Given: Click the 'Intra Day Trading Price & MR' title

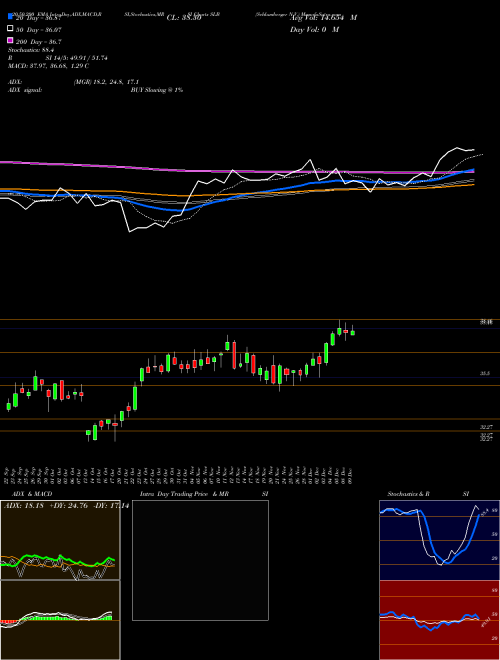Looking at the screenshot, I should tap(184, 494).
